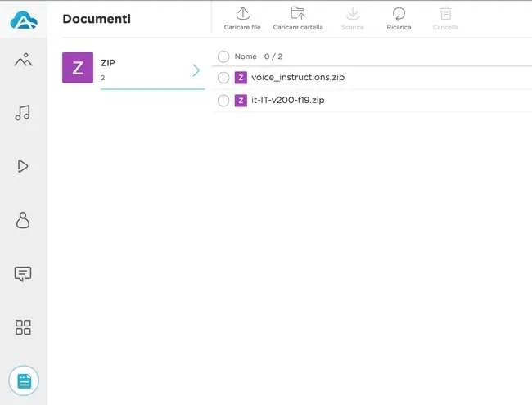Image resolution: width=532 pixels, height=405 pixels.
Task: Click the it-IT-v200-f19.zip file name
Action: 288,100
